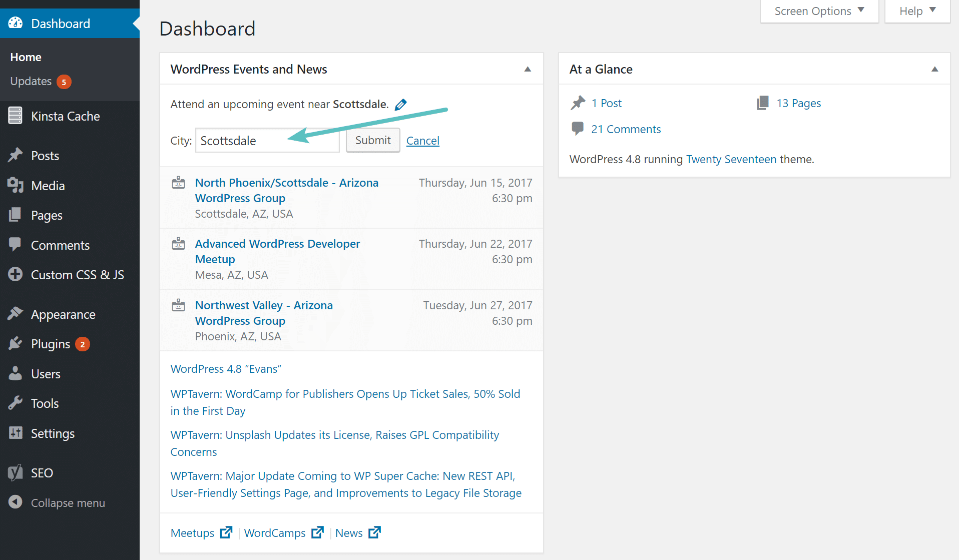
Task: Click the Appearance paintbrush icon
Action: pyautogui.click(x=16, y=314)
